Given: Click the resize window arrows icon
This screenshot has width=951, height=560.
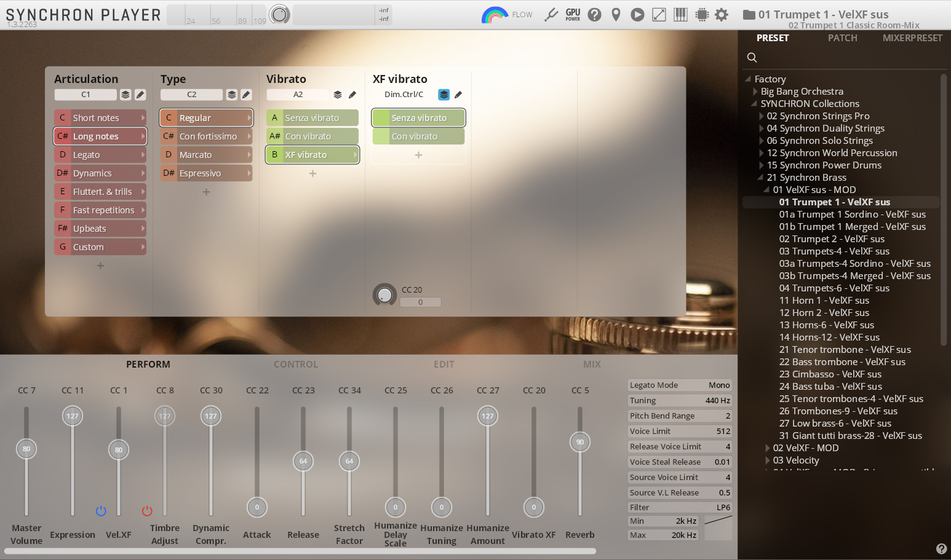Looking at the screenshot, I should tap(659, 15).
